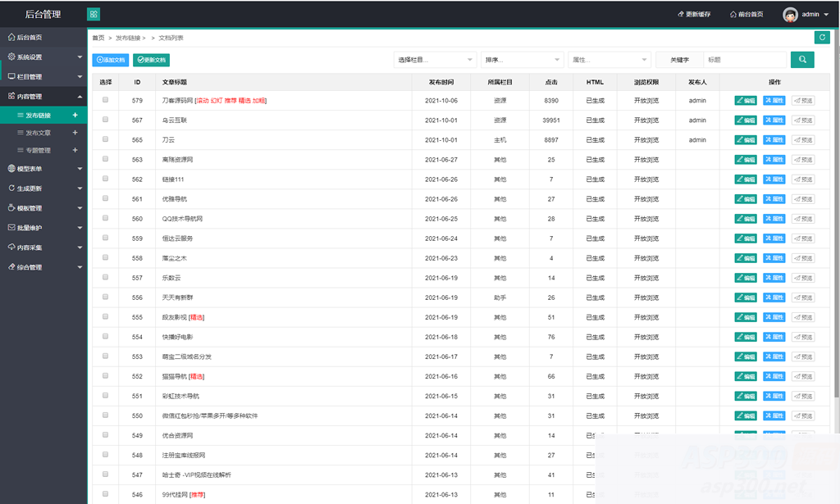This screenshot has width=840, height=504.
Task: Expand the 系统设置 sidebar menu
Action: coord(43,57)
